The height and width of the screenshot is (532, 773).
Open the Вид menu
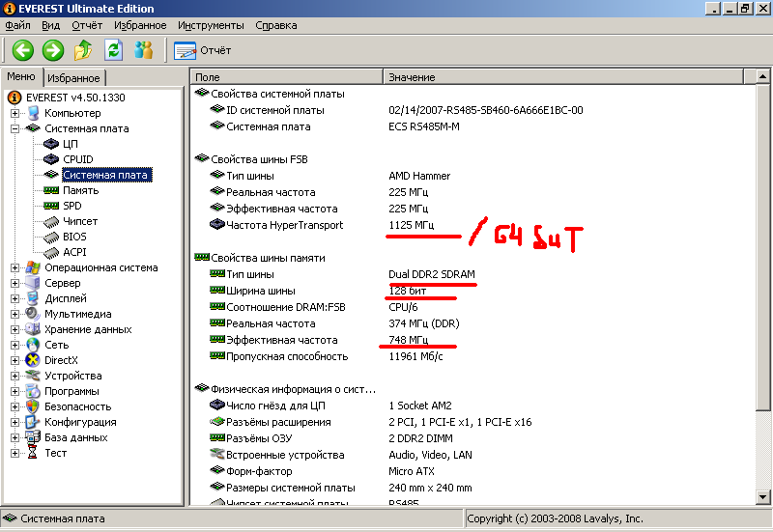click(51, 25)
